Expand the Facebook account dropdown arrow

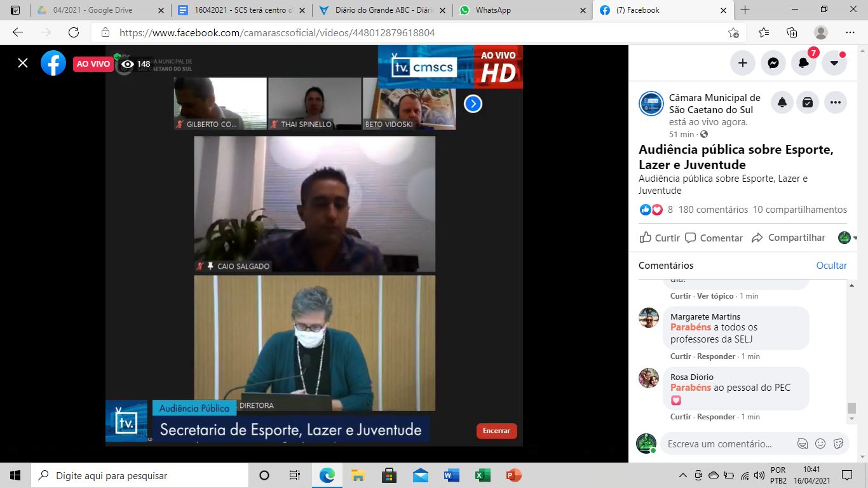pos(834,63)
